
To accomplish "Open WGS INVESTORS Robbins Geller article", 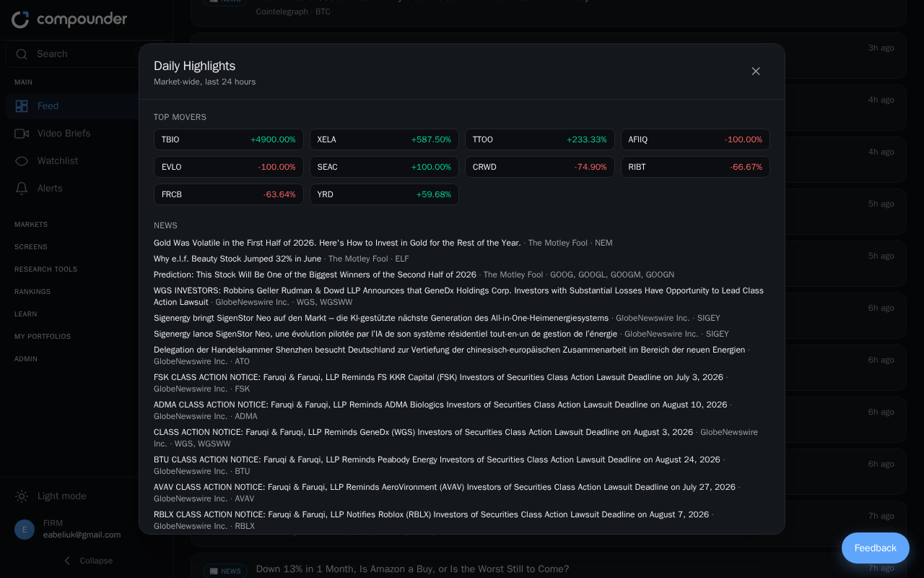I will [x=458, y=296].
